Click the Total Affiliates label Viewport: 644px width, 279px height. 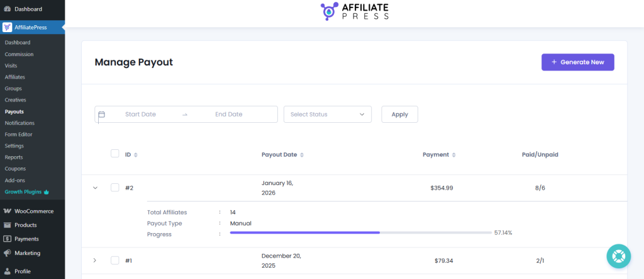tap(167, 212)
